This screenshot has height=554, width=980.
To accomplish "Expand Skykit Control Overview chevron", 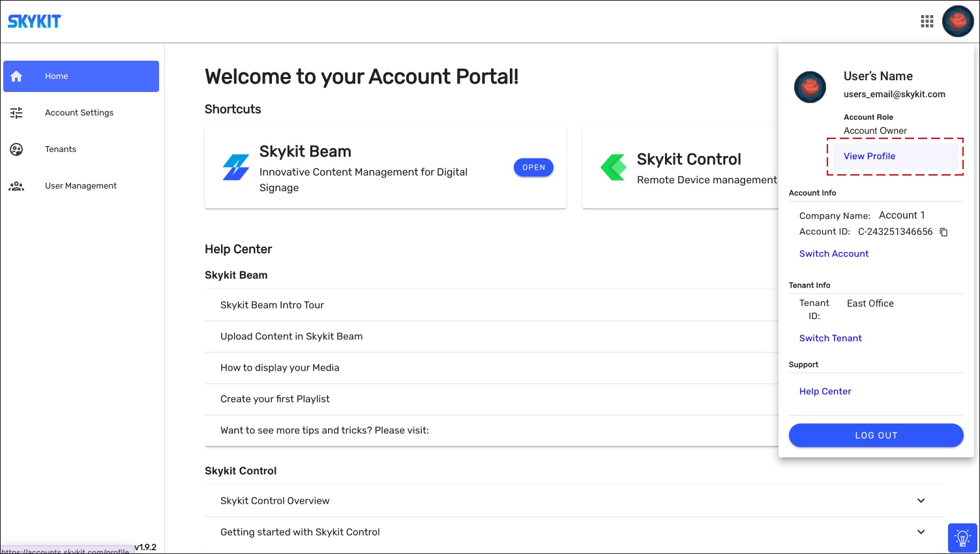I will coord(921,500).
